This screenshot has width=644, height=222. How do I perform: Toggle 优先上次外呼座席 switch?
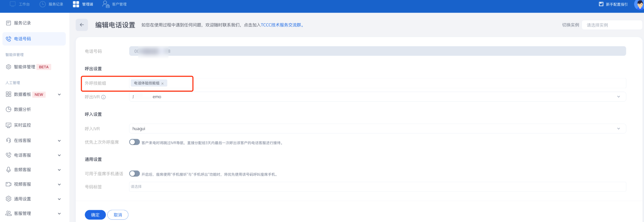[134, 142]
